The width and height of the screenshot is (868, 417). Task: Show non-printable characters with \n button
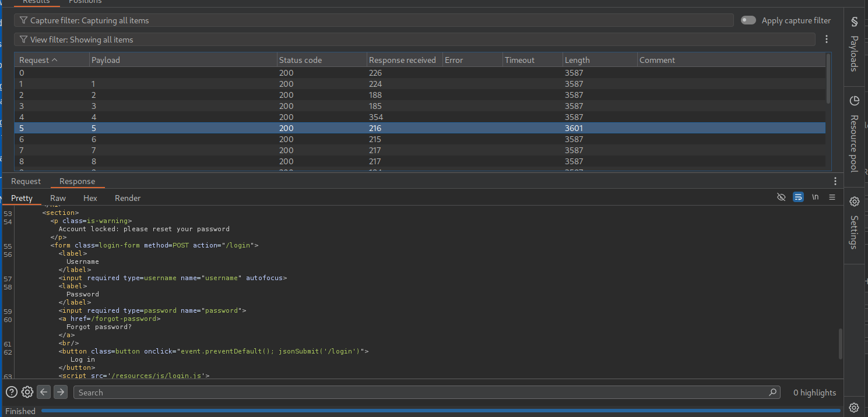815,197
